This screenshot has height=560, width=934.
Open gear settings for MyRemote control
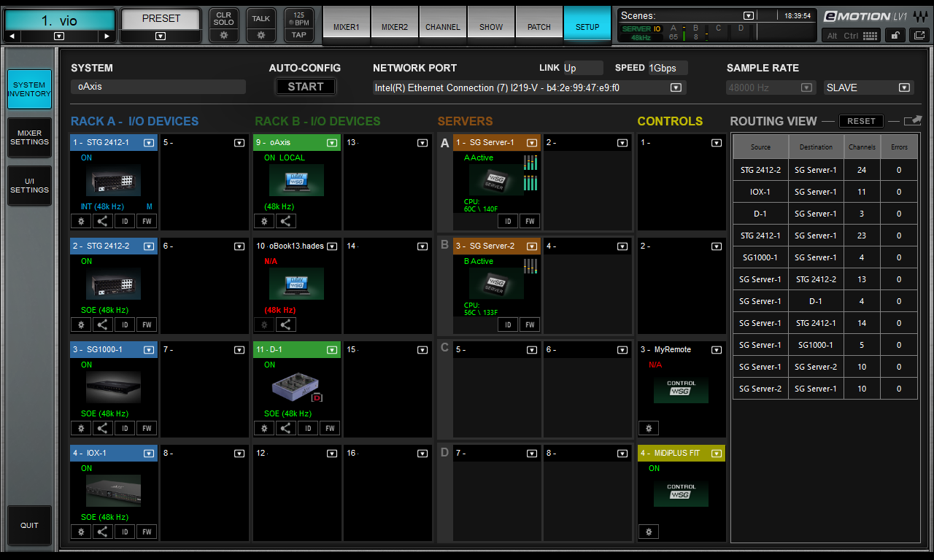(x=648, y=428)
